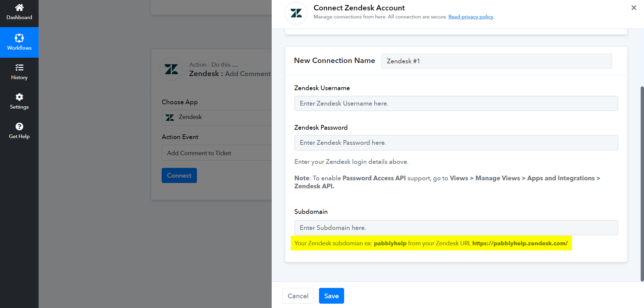Focus the Zendesk Username field
This screenshot has width=644, height=308.
point(456,104)
